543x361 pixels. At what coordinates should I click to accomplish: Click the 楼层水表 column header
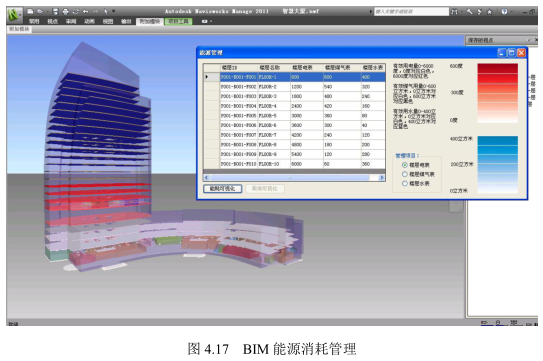373,67
